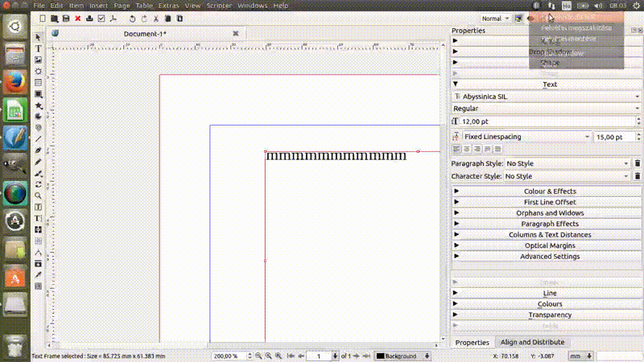Expand the Colour & Effects section
This screenshot has width=644, height=362.
(x=550, y=191)
